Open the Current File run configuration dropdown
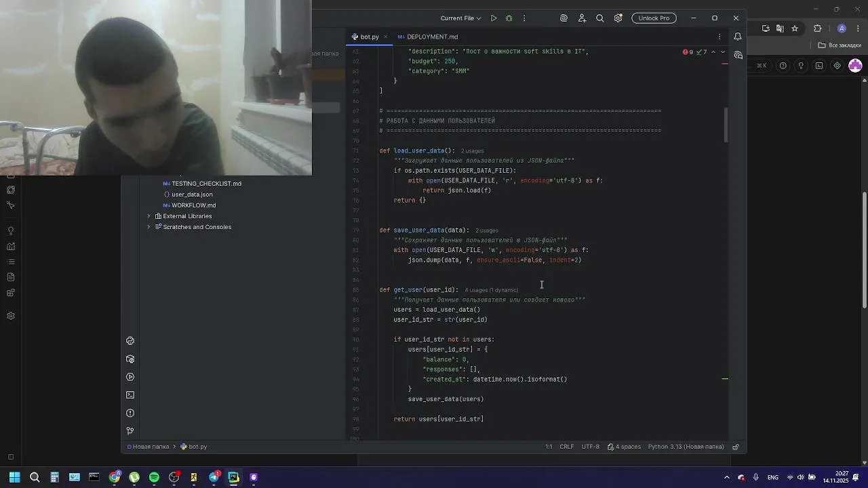The width and height of the screenshot is (868, 488). 460,18
